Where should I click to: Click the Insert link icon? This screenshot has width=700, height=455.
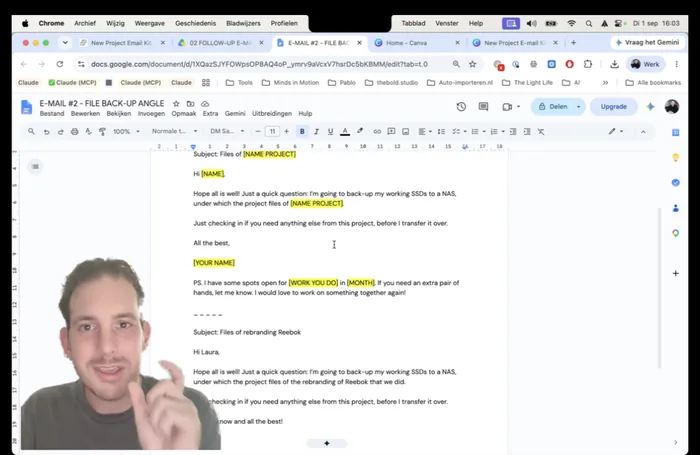377,132
